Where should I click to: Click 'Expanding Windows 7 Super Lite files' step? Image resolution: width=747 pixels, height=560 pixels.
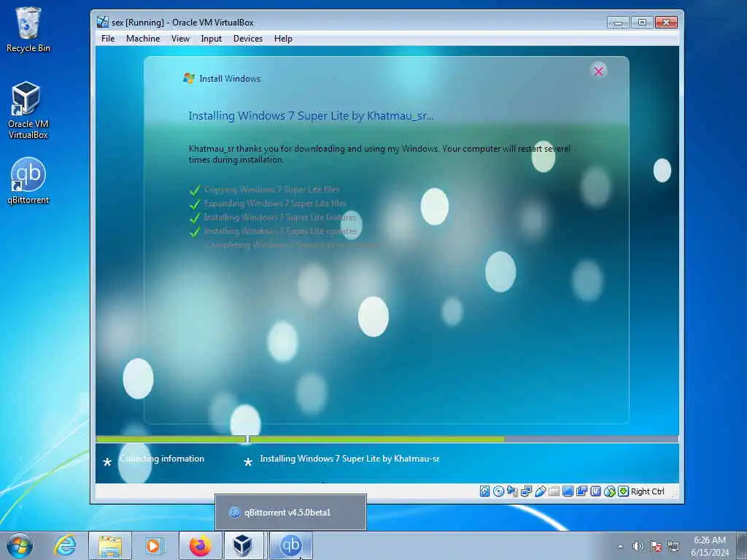tap(275, 203)
